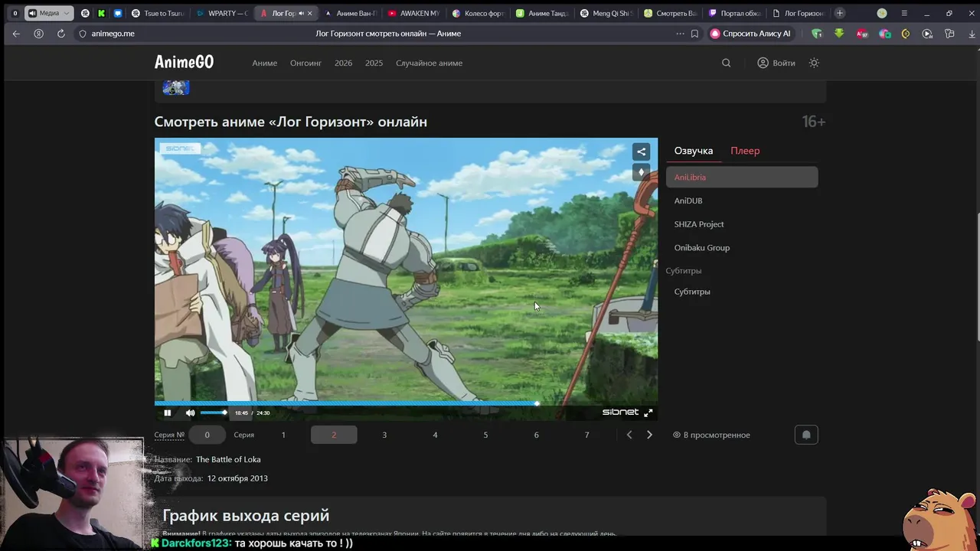This screenshot has height=551, width=980.
Task: Switch to the Озвучка tab
Action: point(694,151)
